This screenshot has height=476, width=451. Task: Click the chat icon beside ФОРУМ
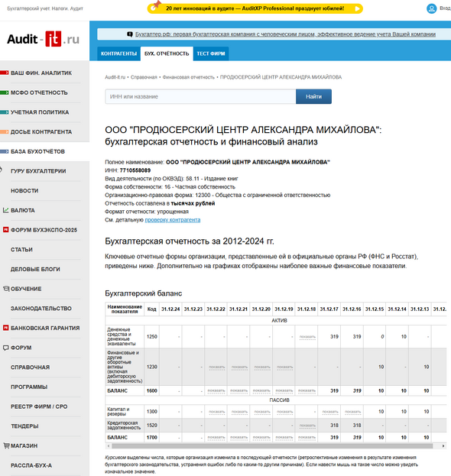point(5,348)
